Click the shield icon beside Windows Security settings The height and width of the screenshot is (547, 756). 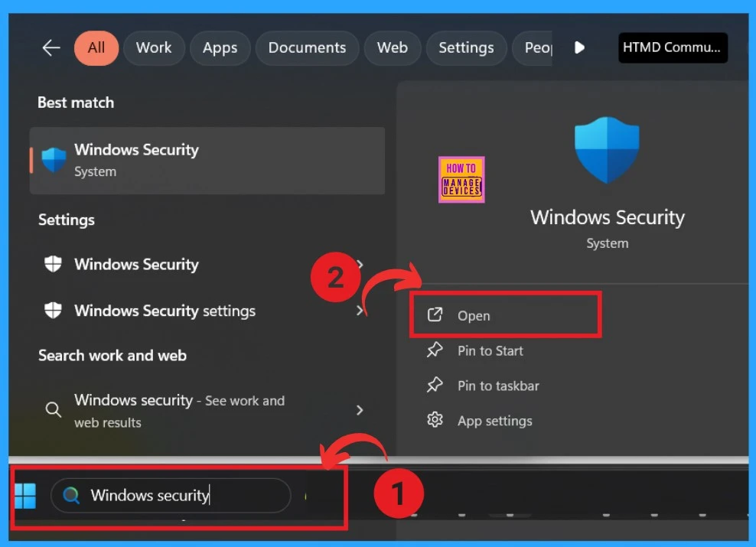(x=53, y=311)
